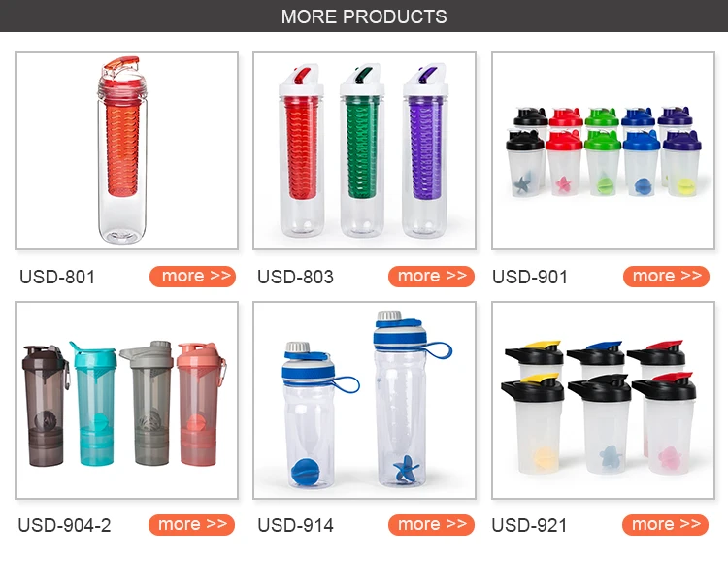
Task: Click the 'more >>' button for USD-801
Action: click(x=192, y=277)
